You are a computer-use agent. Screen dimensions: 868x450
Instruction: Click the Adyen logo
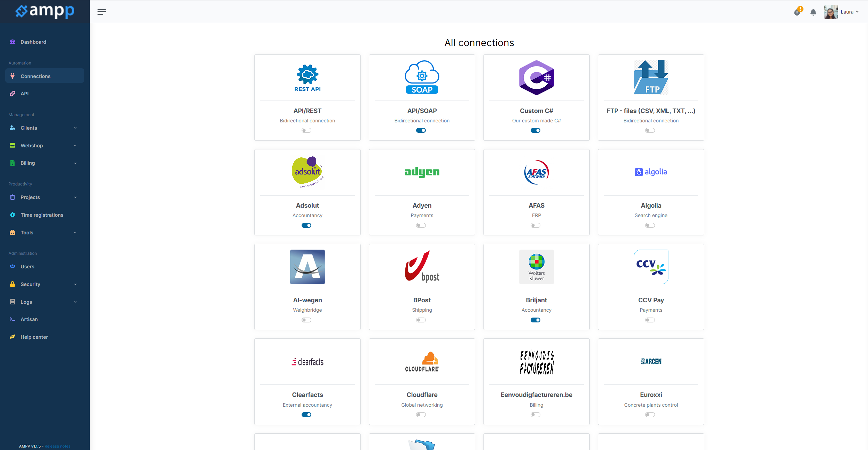click(422, 172)
